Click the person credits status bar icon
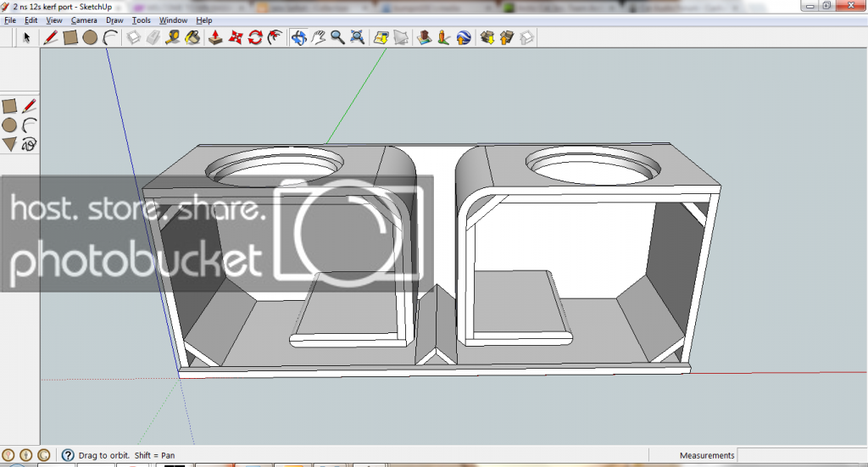This screenshot has height=467, width=868. click(26, 455)
